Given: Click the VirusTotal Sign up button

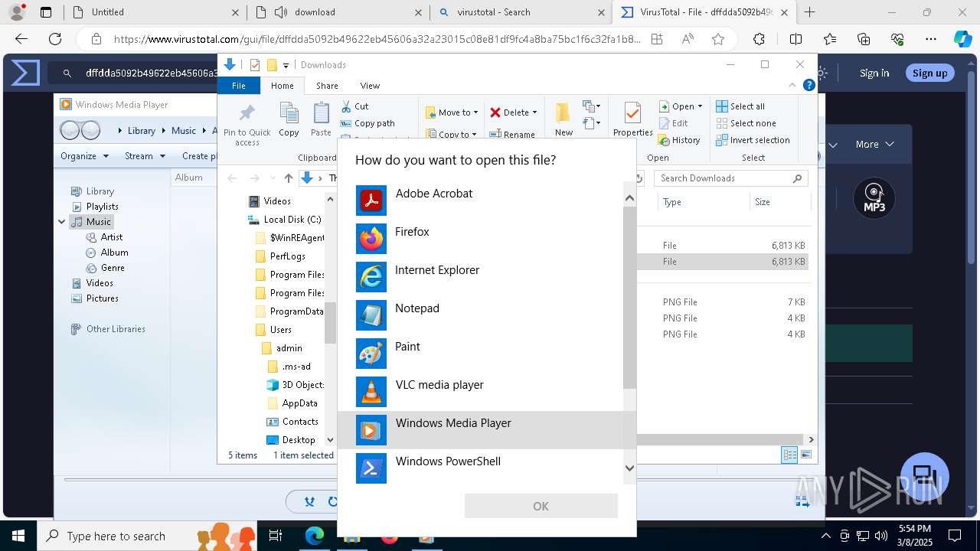Looking at the screenshot, I should coord(929,73).
